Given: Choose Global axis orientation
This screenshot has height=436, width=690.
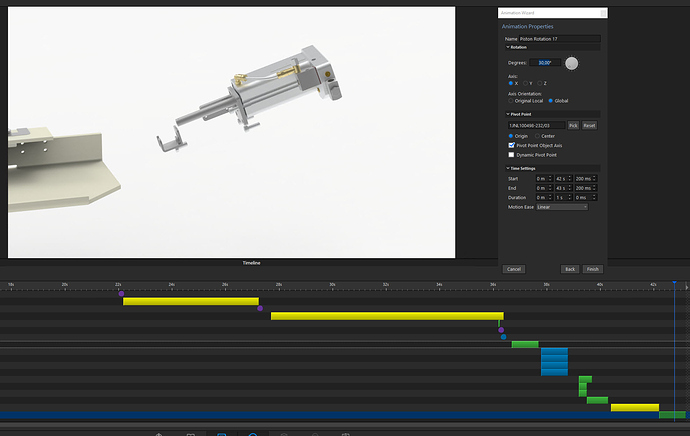Looking at the screenshot, I should (551, 101).
